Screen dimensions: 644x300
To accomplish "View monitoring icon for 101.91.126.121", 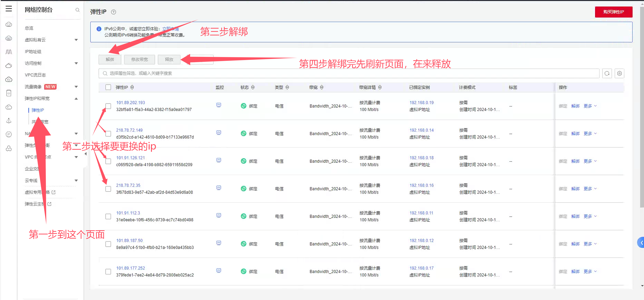I will click(219, 160).
